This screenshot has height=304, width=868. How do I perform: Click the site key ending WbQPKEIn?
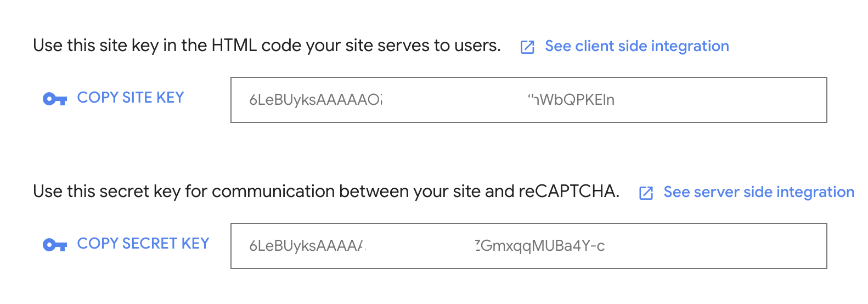(573, 100)
